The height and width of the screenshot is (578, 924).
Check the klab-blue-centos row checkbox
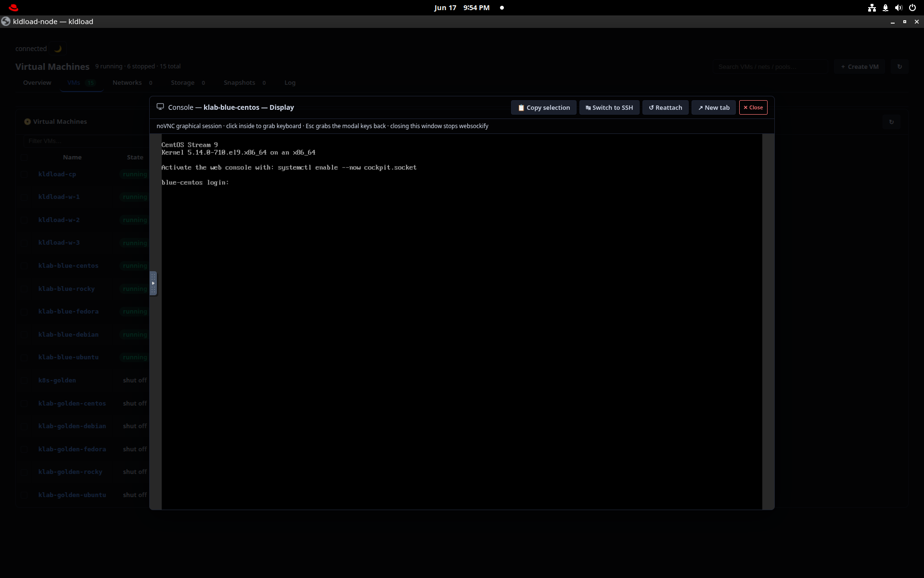coord(25,266)
